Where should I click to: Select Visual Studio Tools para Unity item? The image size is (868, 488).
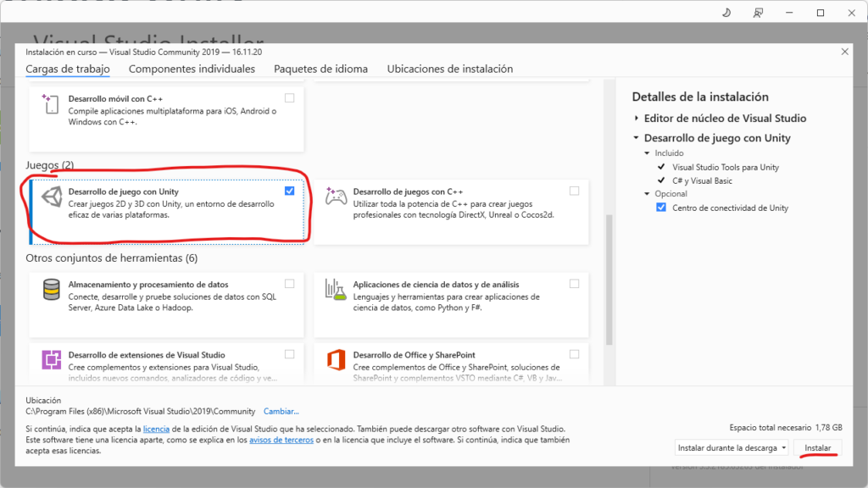[x=726, y=167]
